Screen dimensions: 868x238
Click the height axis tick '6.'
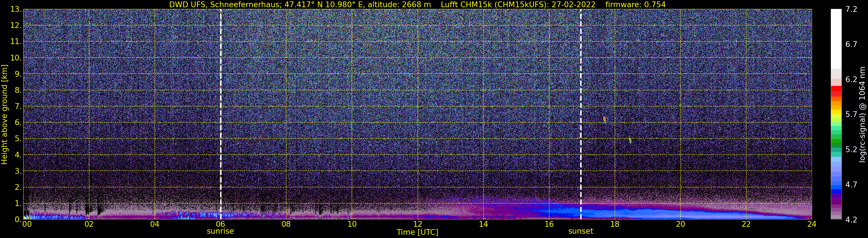18,123
